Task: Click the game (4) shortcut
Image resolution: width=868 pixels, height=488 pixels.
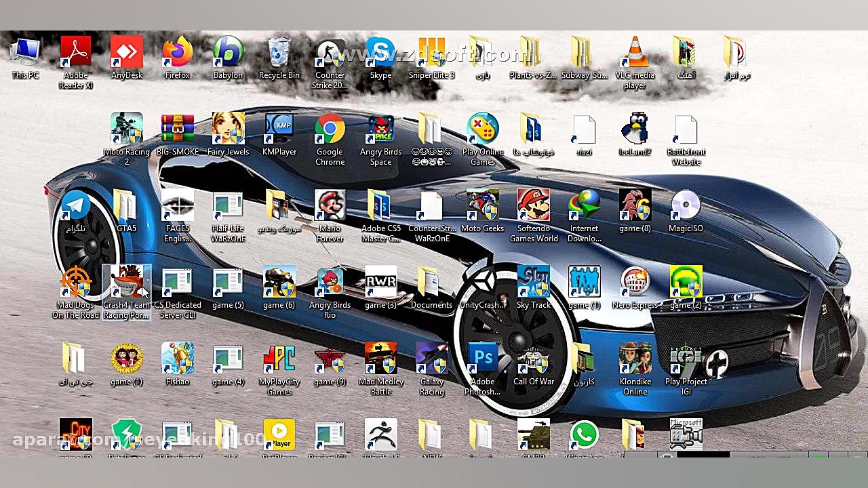Action: (x=228, y=365)
